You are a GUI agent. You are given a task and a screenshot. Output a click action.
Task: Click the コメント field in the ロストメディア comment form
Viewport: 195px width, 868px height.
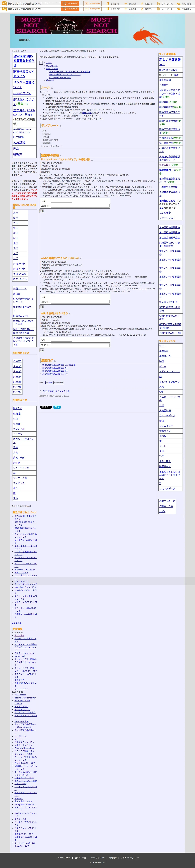click(x=80, y=206)
